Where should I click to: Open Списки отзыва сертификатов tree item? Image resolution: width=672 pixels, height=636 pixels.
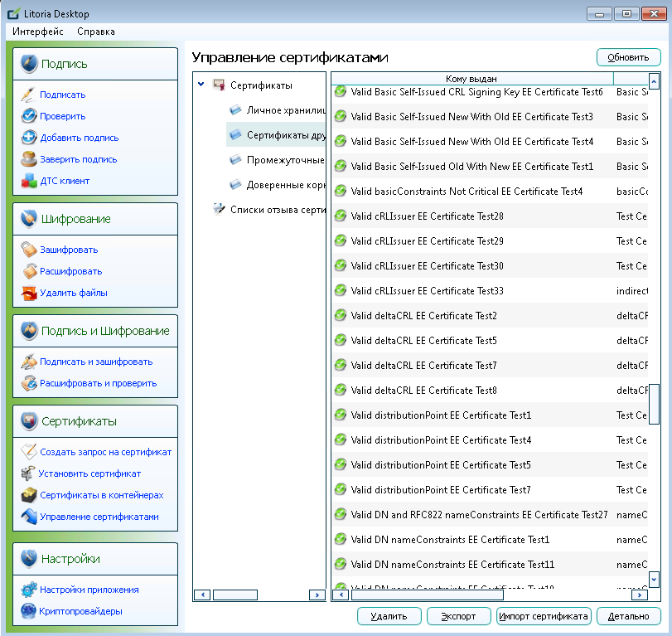point(275,210)
